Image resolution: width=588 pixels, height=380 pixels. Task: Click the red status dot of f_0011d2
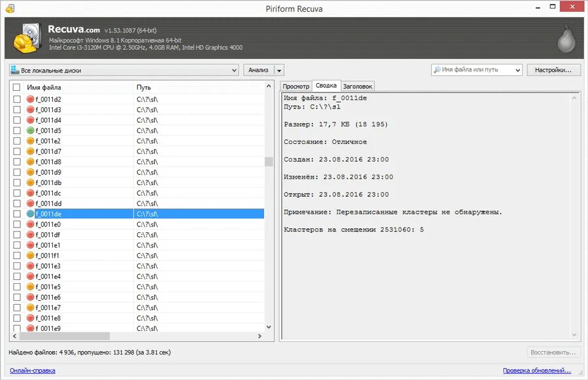(30, 99)
